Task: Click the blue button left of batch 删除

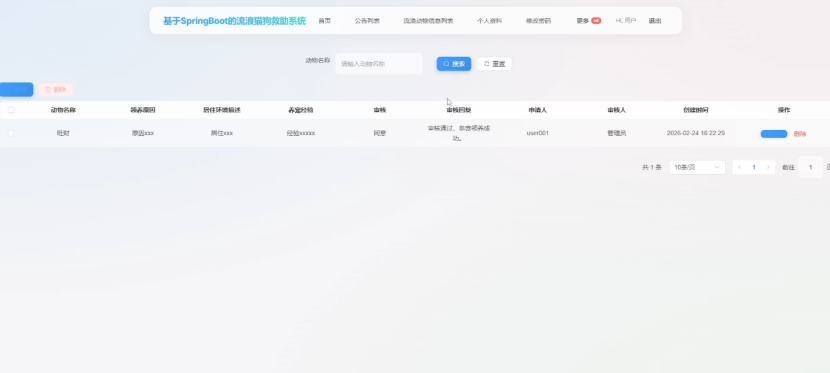Action: [x=16, y=90]
